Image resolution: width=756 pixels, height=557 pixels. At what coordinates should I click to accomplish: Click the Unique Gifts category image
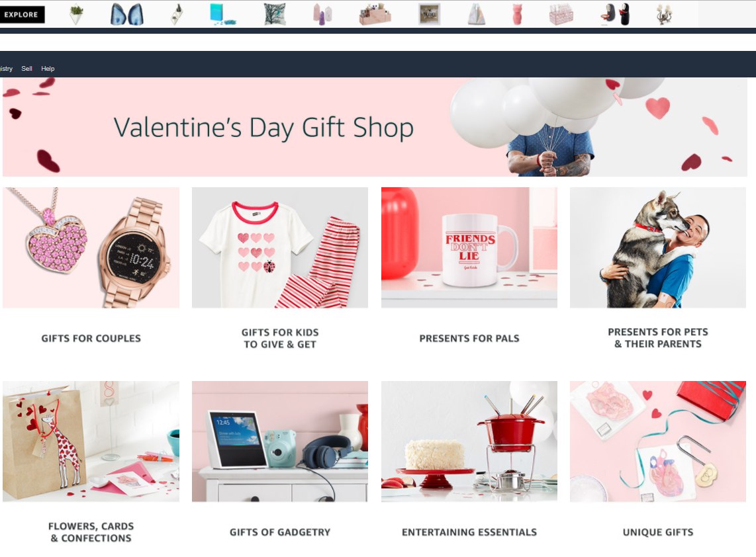[658, 441]
